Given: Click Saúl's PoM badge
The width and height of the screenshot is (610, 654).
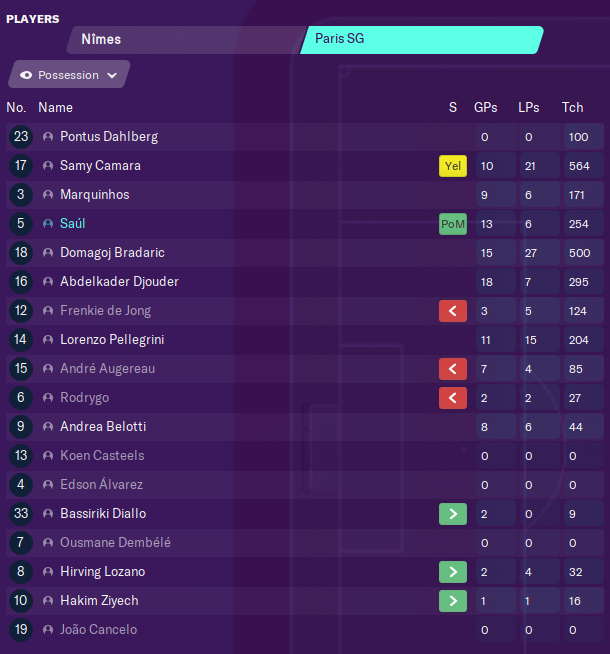Looking at the screenshot, I should [453, 224].
